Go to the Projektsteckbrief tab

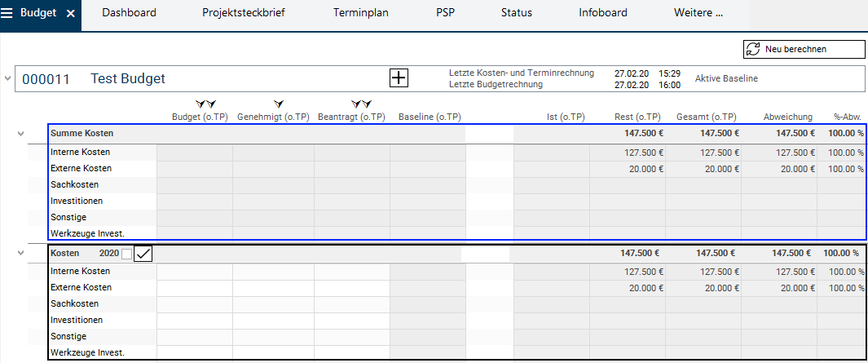[244, 13]
